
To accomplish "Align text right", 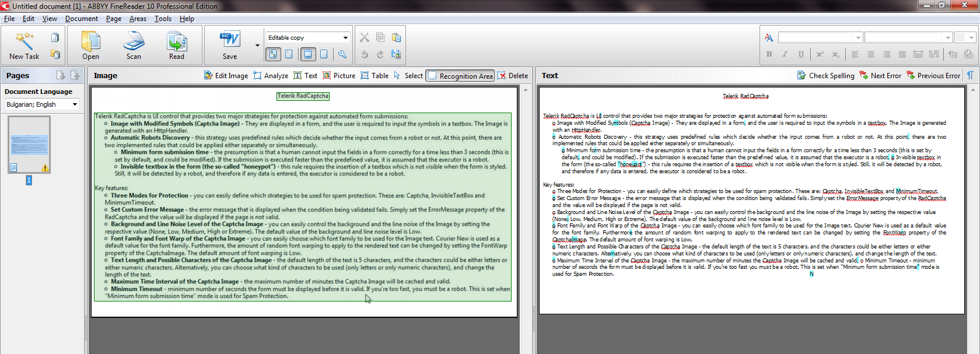I will click(886, 54).
